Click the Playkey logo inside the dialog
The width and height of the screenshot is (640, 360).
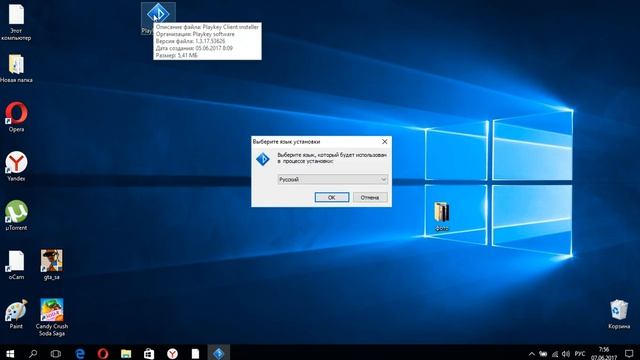pyautogui.click(x=263, y=159)
